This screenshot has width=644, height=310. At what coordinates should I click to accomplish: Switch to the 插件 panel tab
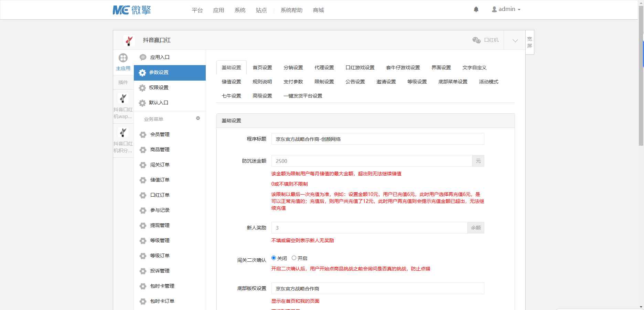tap(123, 82)
